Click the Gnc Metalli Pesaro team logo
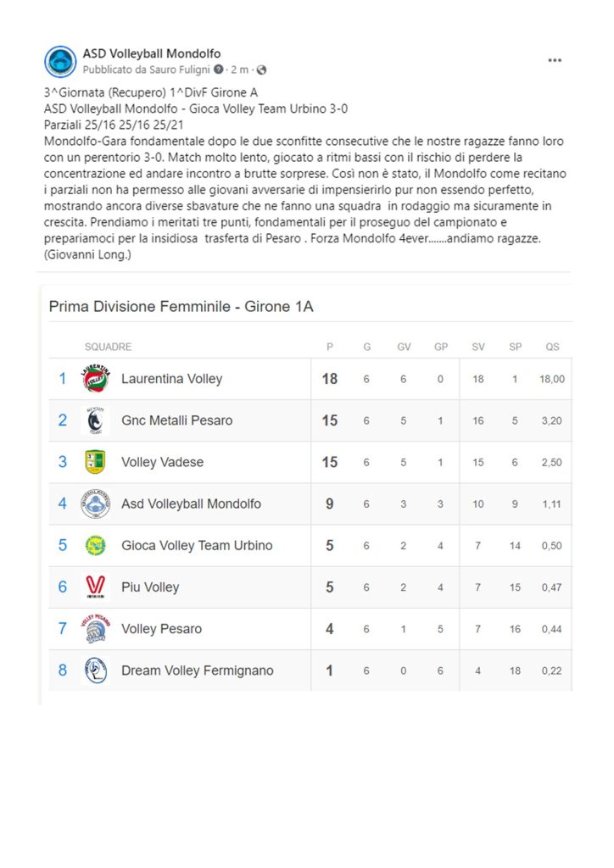Image resolution: width=614 pixels, height=868 pixels. pos(95,420)
